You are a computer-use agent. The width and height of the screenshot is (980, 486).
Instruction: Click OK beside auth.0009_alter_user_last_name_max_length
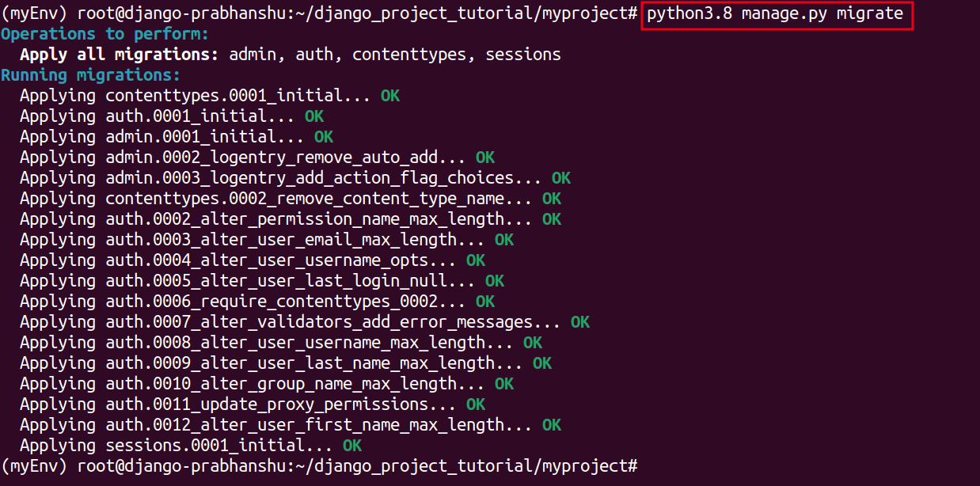click(x=542, y=364)
